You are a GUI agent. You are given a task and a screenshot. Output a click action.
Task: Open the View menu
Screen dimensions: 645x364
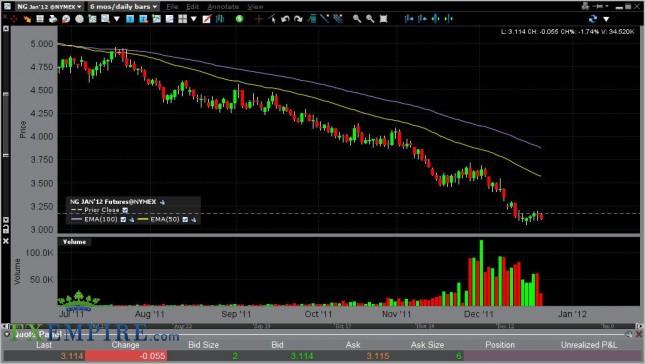(255, 7)
